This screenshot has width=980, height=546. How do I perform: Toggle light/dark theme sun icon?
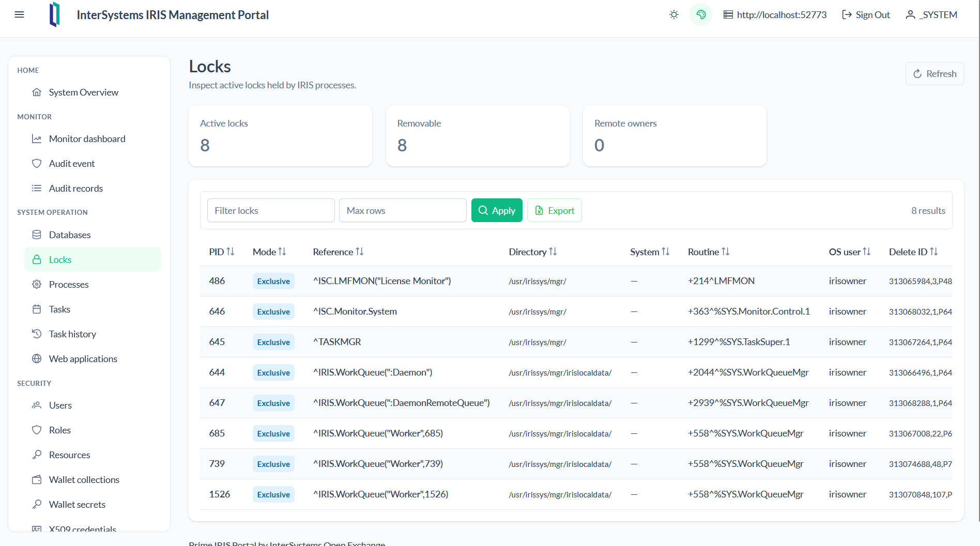674,14
